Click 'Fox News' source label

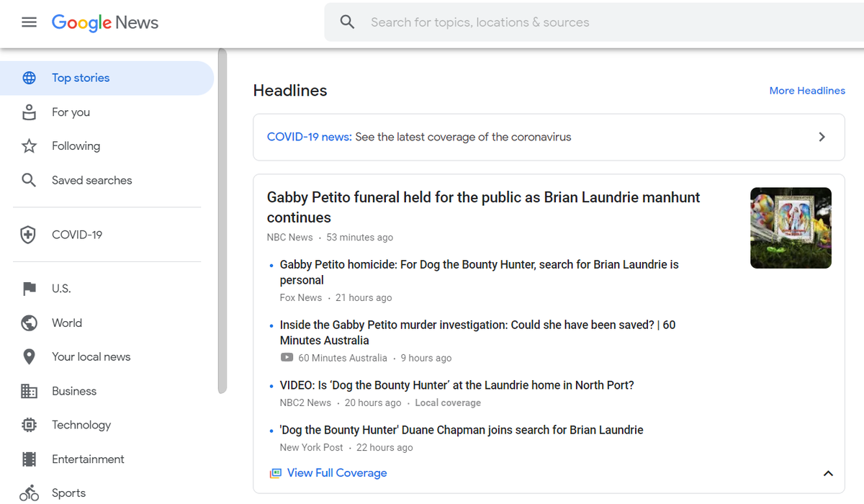coord(301,298)
